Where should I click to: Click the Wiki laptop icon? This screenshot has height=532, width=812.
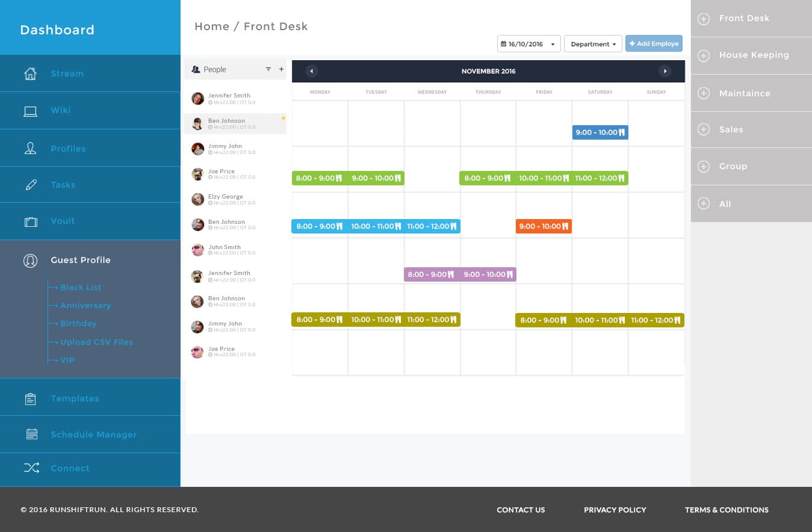(30, 111)
